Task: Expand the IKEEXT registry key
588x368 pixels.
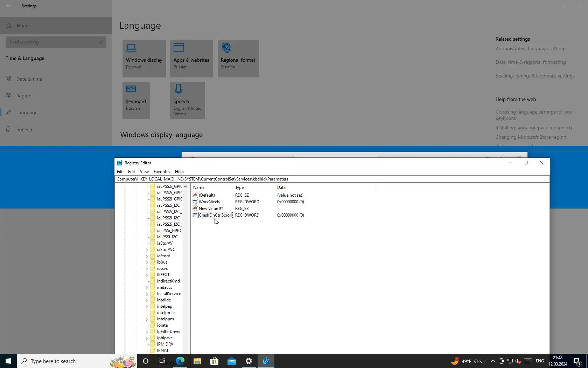Action: click(x=147, y=275)
